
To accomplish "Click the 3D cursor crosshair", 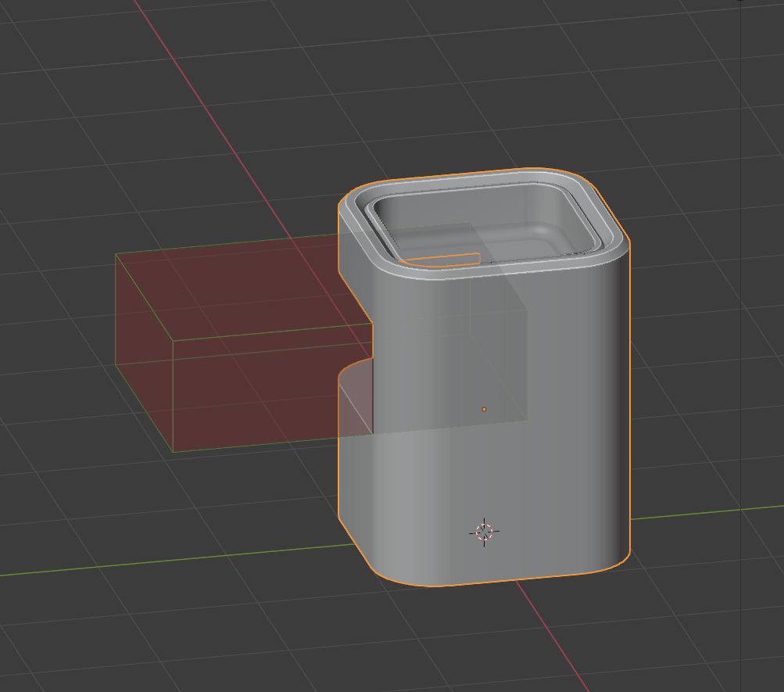I will click(485, 532).
